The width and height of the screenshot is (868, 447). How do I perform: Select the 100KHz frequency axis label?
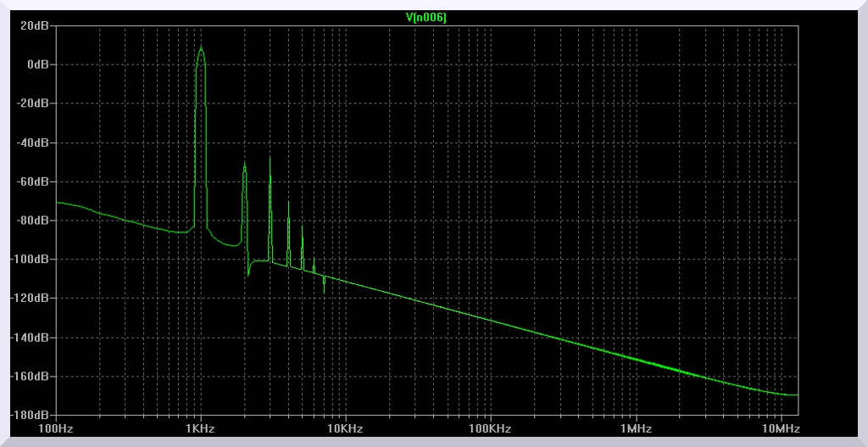[490, 429]
